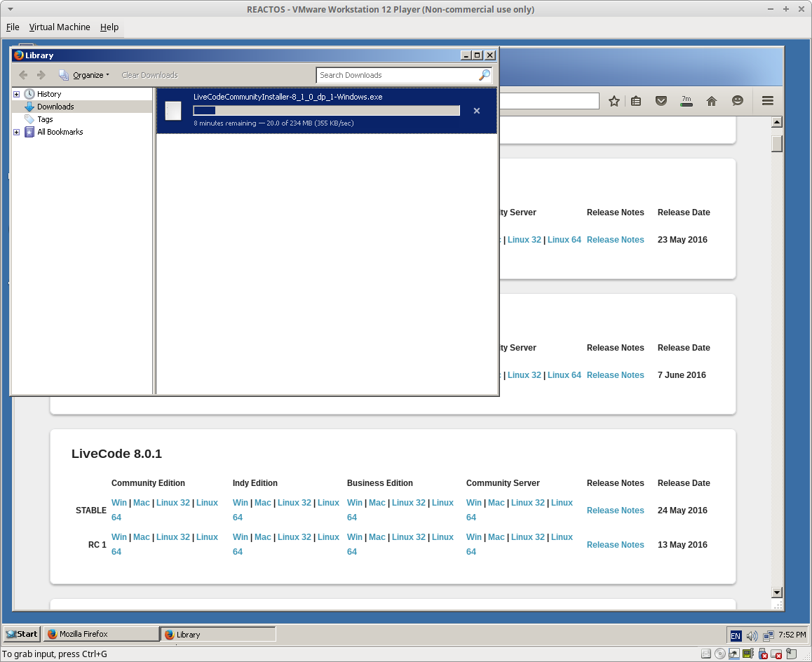Open the Help menu
Image resolution: width=812 pixels, height=662 pixels.
pyautogui.click(x=109, y=27)
